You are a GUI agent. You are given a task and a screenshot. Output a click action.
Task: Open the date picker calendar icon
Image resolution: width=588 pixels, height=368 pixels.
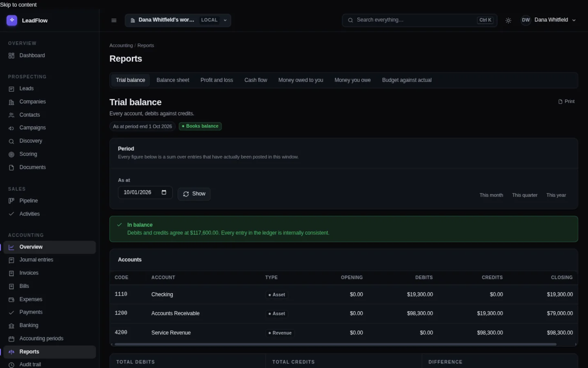click(164, 192)
